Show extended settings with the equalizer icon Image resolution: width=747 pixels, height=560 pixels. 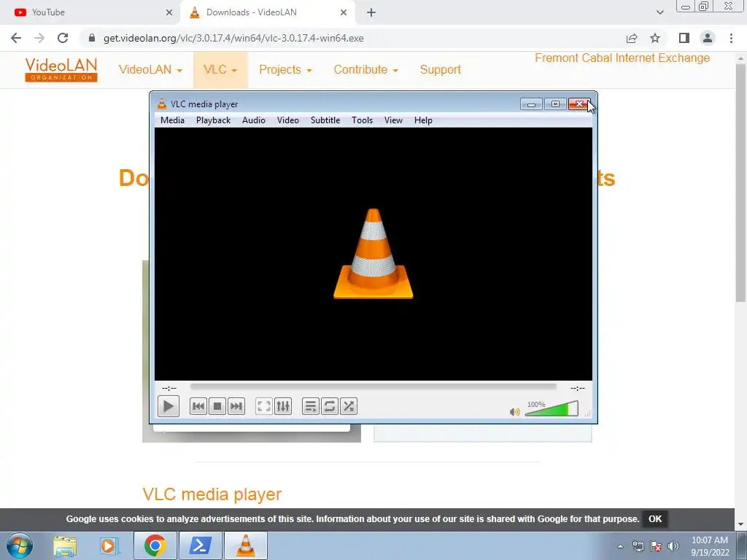click(x=283, y=406)
